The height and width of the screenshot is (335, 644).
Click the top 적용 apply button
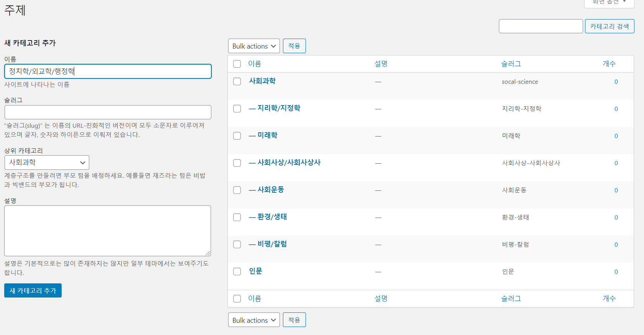pos(294,46)
